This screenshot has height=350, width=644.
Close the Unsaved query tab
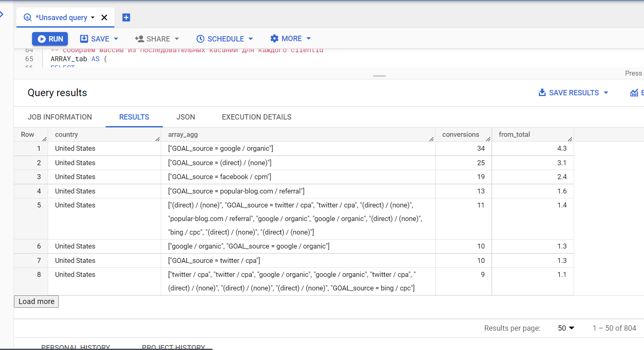[104, 17]
